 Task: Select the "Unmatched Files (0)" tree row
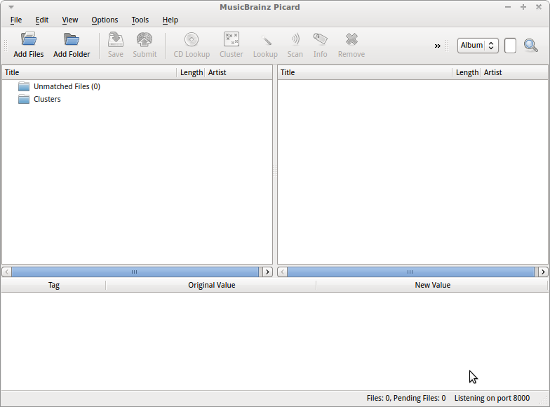click(x=137, y=86)
